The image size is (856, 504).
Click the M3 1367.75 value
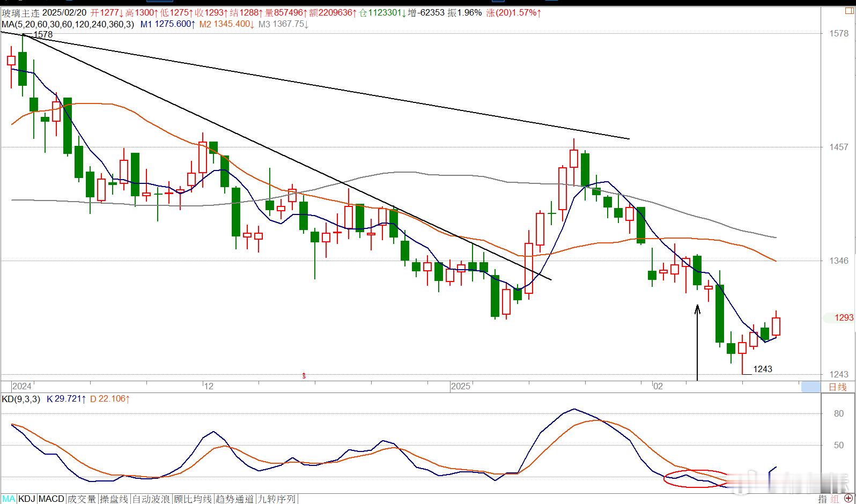click(284, 24)
